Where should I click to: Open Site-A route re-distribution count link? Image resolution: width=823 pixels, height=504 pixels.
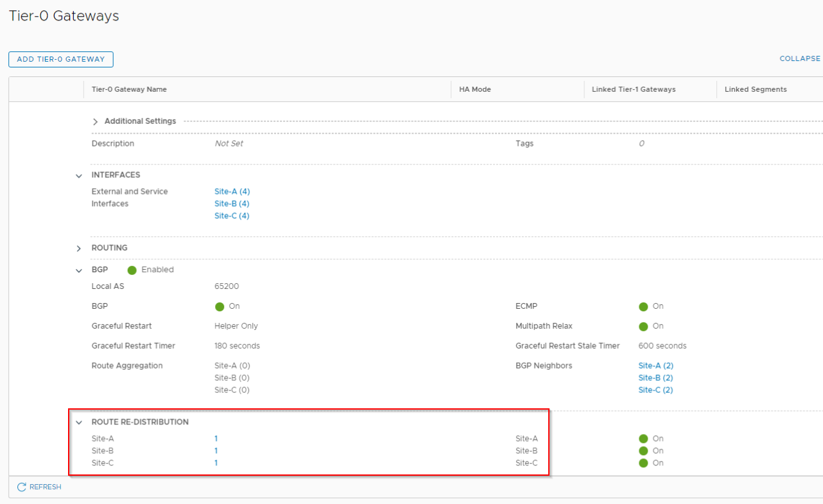point(216,439)
